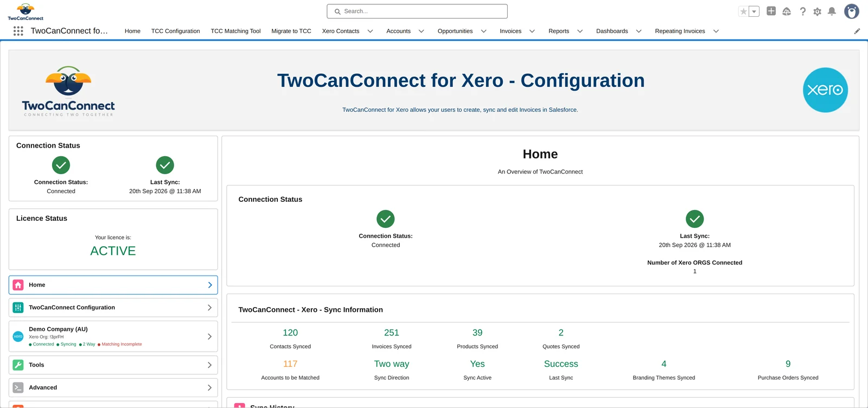Click the Tools row chevron
This screenshot has height=408, width=868.
210,365
